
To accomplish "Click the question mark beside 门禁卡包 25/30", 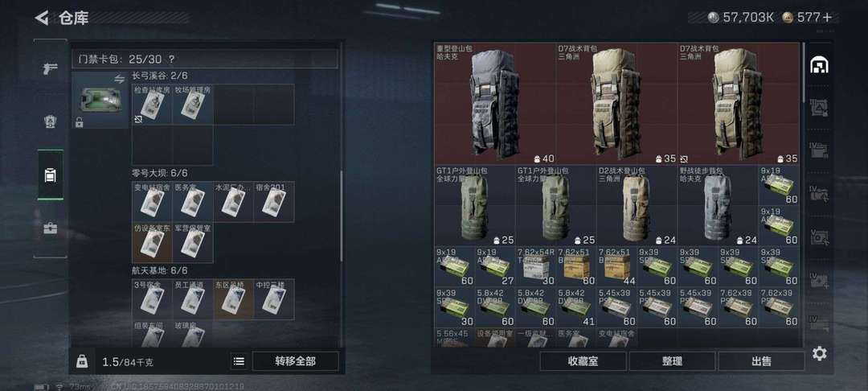I will pos(172,60).
